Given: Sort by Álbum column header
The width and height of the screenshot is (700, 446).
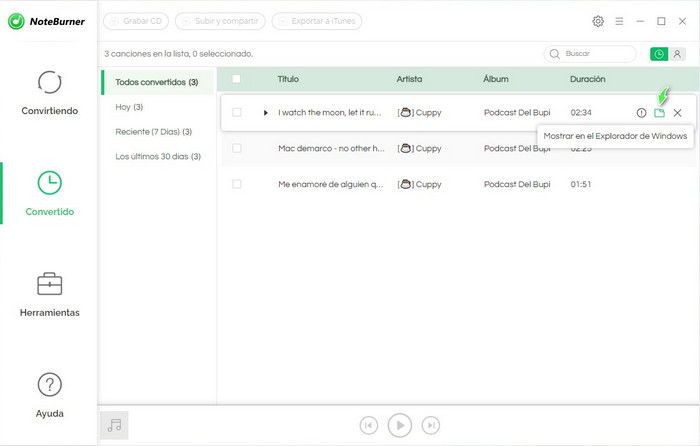Looking at the screenshot, I should click(x=496, y=79).
